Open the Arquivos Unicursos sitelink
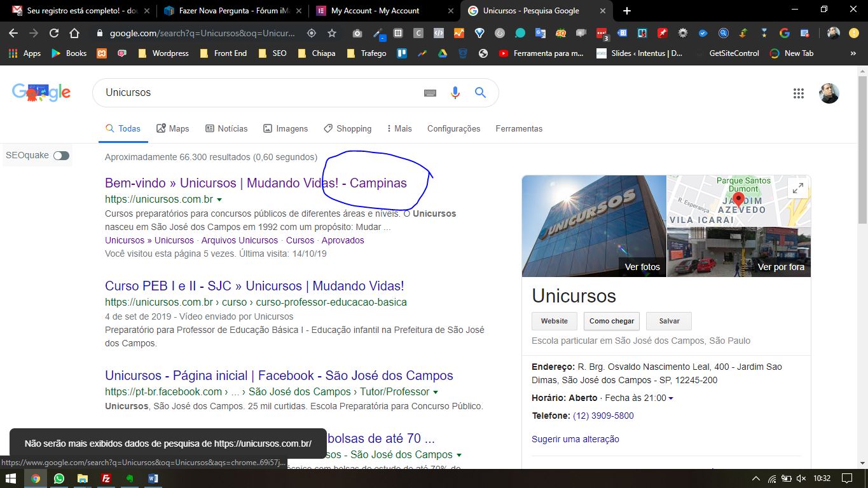868x488 pixels. [240, 240]
